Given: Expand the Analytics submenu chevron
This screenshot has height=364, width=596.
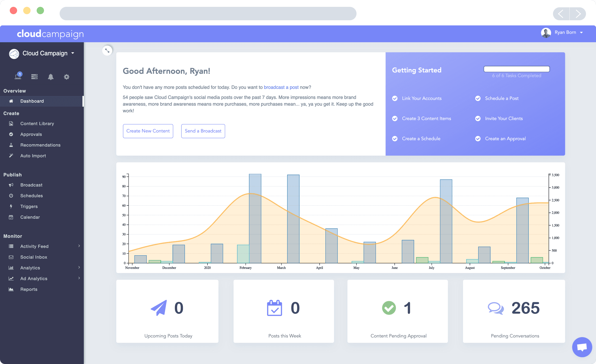Looking at the screenshot, I should point(79,268).
